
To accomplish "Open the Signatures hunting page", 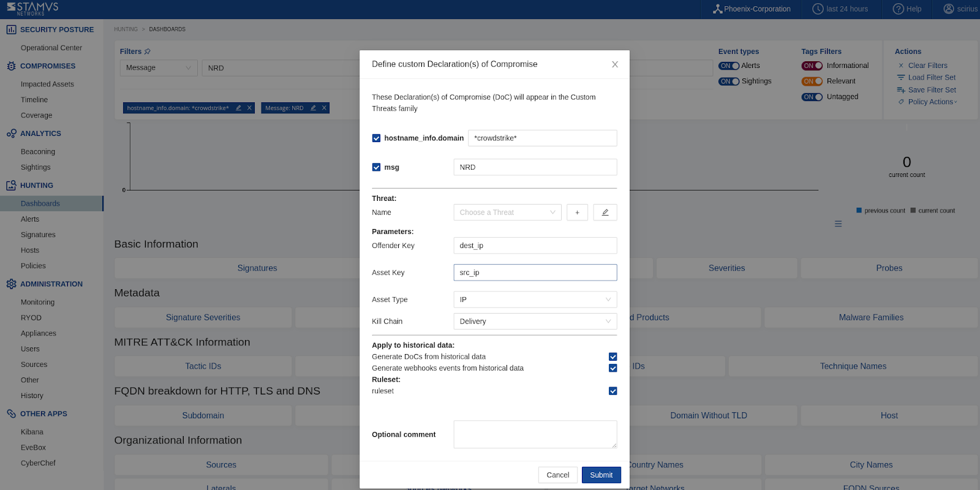I will pos(38,235).
